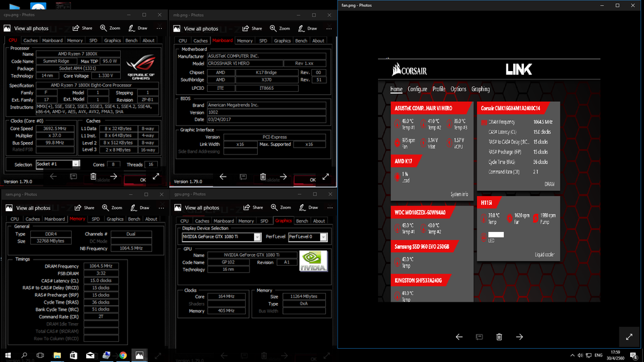Share the photo from gpu.png window
The width and height of the screenshot is (644, 362).
[253, 207]
